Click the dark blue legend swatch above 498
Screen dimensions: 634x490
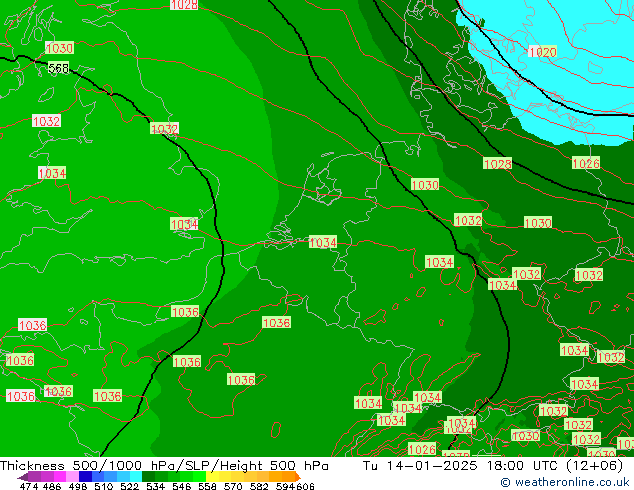click(85, 477)
